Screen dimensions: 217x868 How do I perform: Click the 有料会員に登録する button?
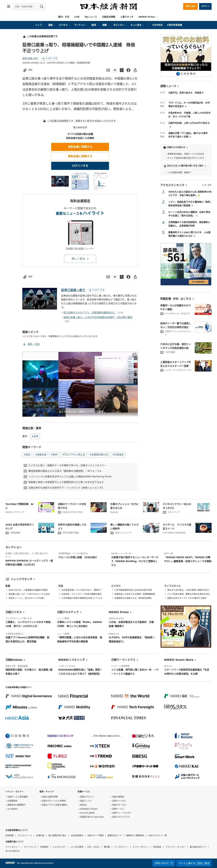[x=80, y=147]
